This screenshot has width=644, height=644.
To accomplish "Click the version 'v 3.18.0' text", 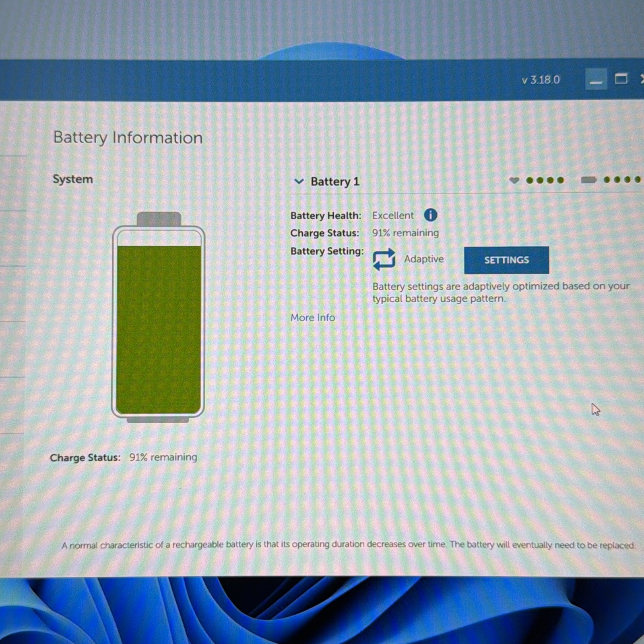I will click(541, 80).
